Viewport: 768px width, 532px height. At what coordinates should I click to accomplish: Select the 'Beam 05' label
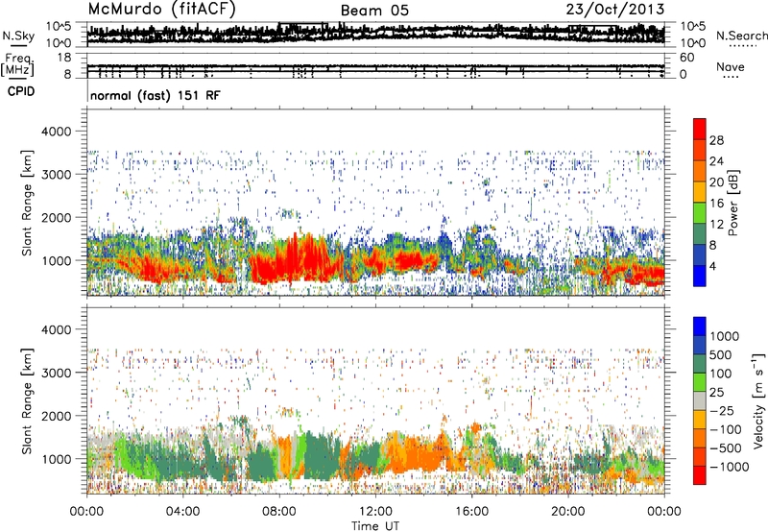click(374, 11)
